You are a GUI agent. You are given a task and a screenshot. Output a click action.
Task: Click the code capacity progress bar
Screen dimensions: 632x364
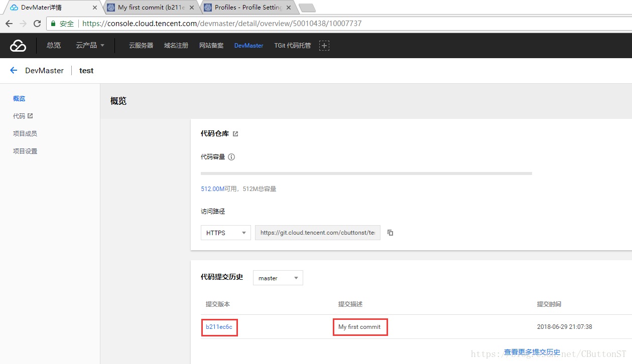pyautogui.click(x=366, y=173)
